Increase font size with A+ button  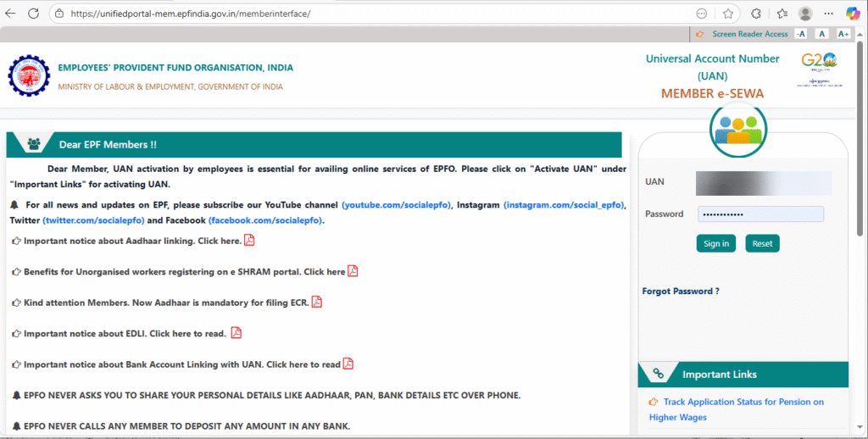click(x=843, y=34)
